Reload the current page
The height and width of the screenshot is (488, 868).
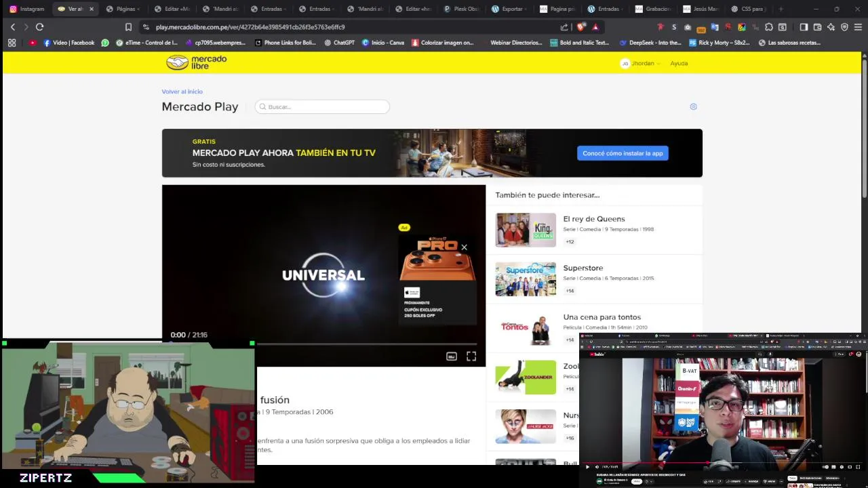click(39, 27)
